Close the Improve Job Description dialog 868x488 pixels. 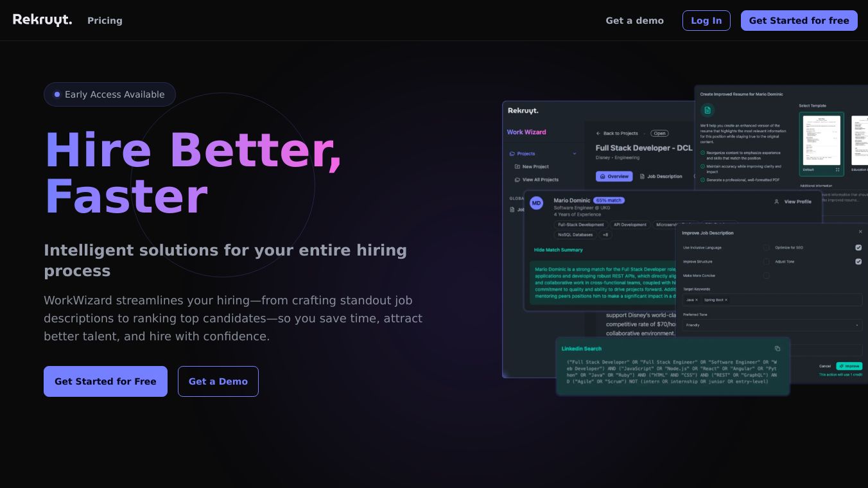(x=860, y=232)
